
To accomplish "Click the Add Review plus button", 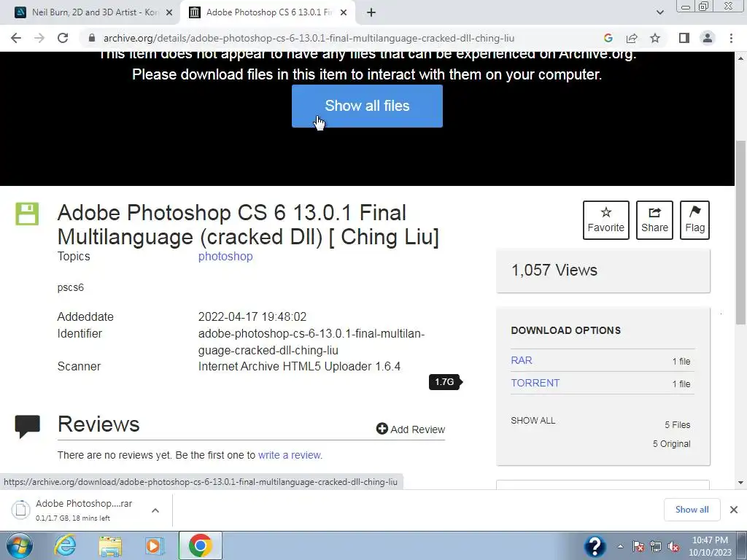I will pyautogui.click(x=410, y=429).
